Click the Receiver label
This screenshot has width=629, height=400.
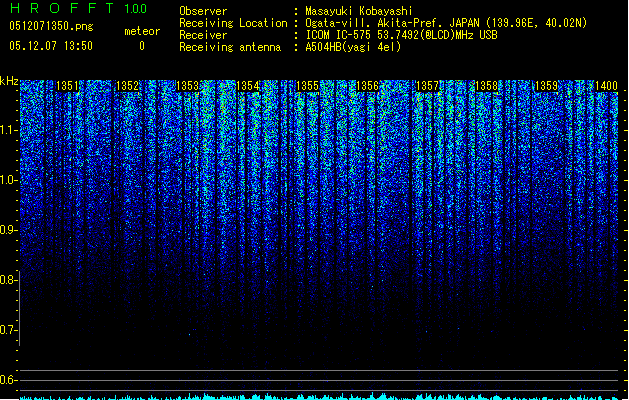click(x=203, y=35)
